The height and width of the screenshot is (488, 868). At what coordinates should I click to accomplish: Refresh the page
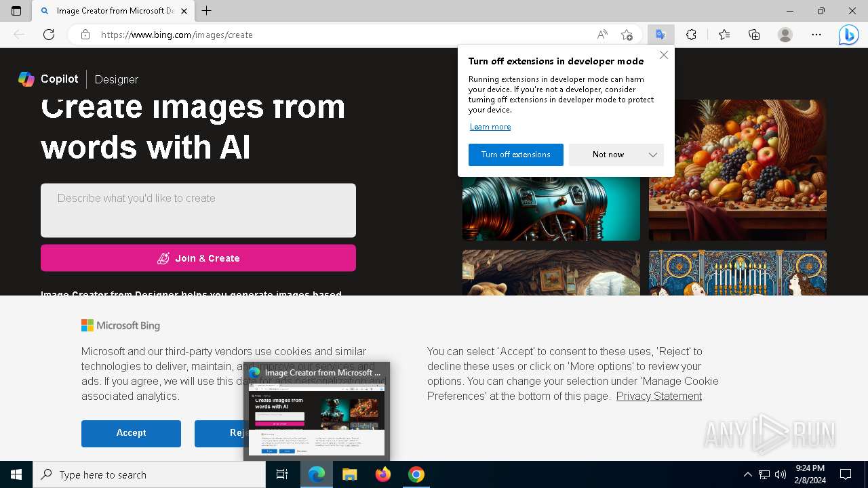(49, 35)
